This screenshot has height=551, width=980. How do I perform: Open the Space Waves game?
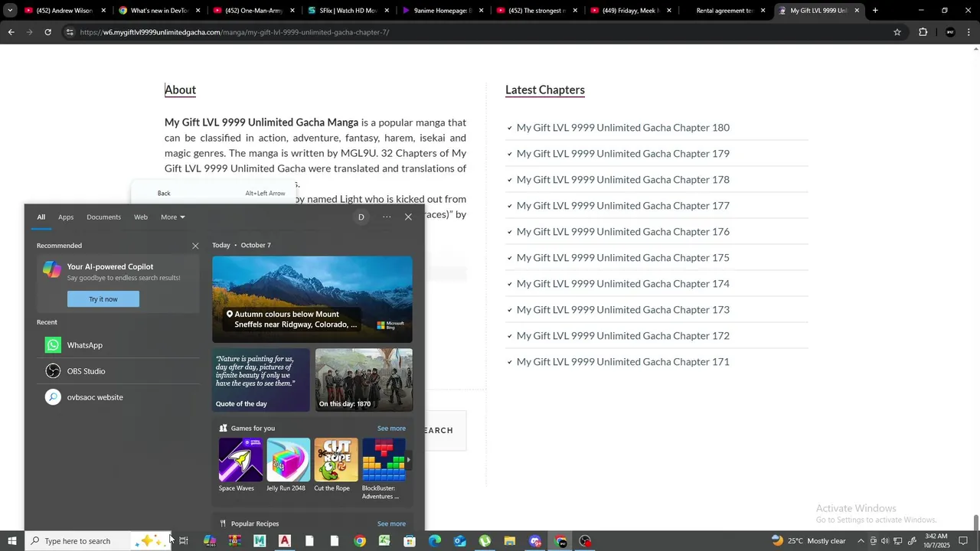(x=240, y=465)
